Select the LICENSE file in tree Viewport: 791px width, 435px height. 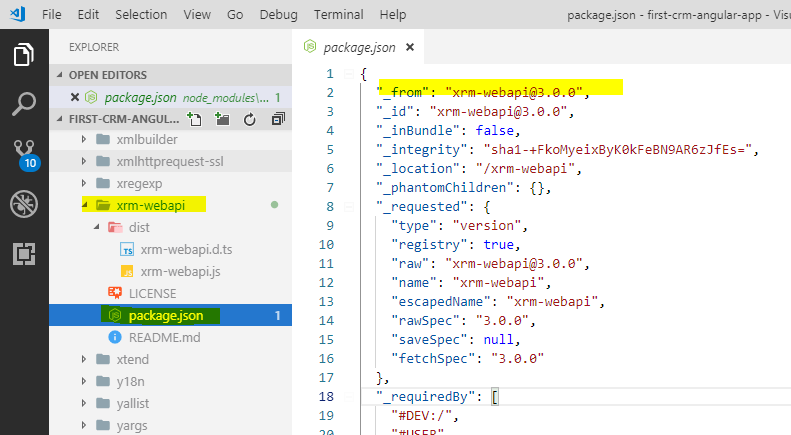[152, 293]
